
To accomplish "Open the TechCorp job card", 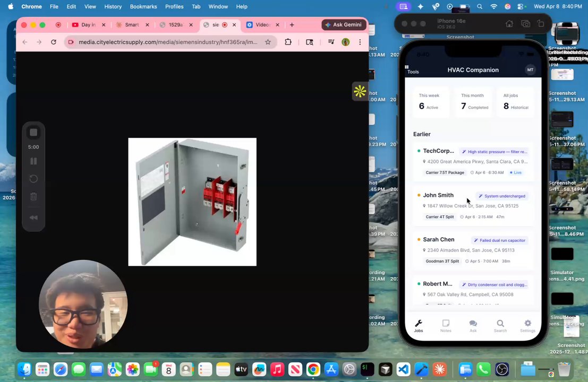I will 473,161.
